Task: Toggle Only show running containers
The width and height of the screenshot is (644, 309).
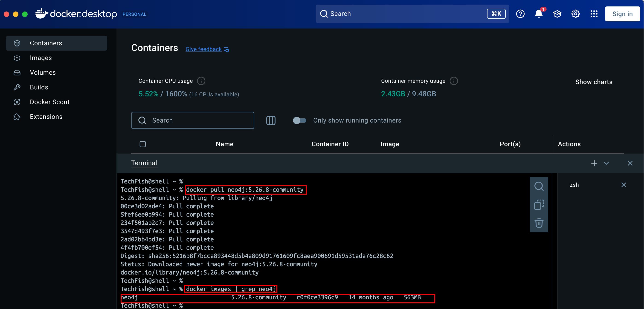Action: click(x=299, y=120)
